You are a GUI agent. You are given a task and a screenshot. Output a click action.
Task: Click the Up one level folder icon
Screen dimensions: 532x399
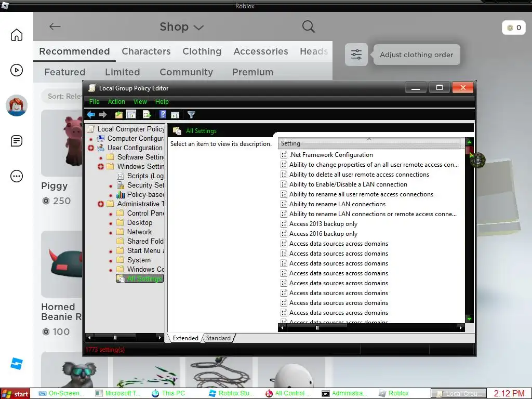click(118, 115)
